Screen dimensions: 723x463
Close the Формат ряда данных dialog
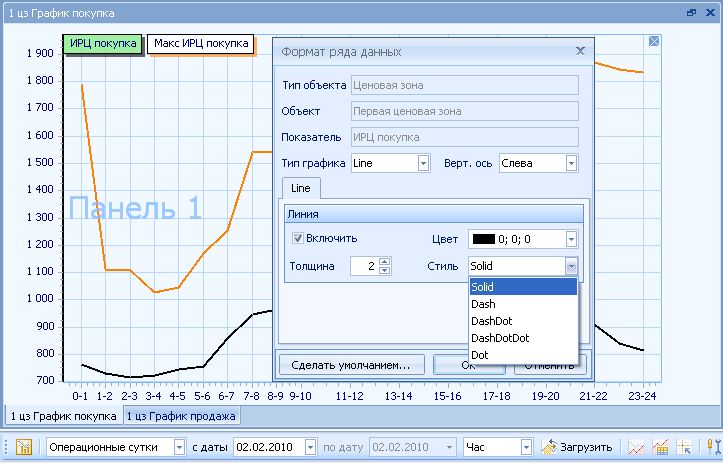pos(579,50)
